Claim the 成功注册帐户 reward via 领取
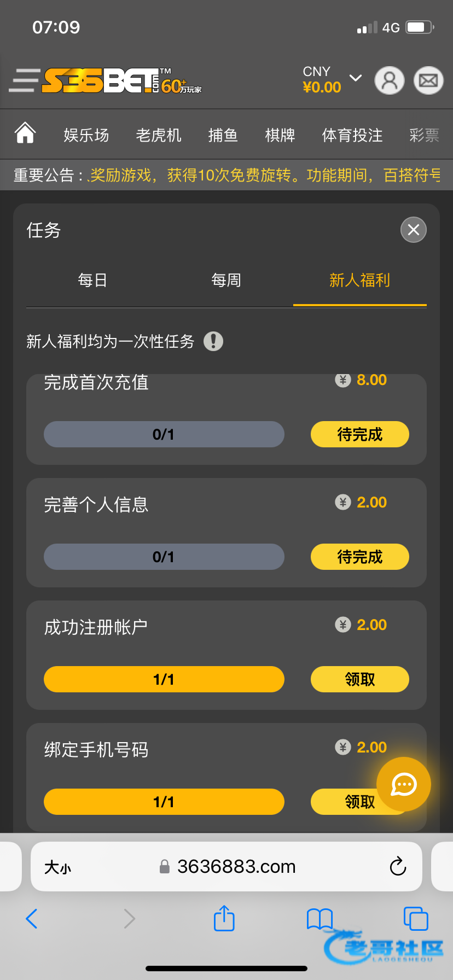 (359, 679)
